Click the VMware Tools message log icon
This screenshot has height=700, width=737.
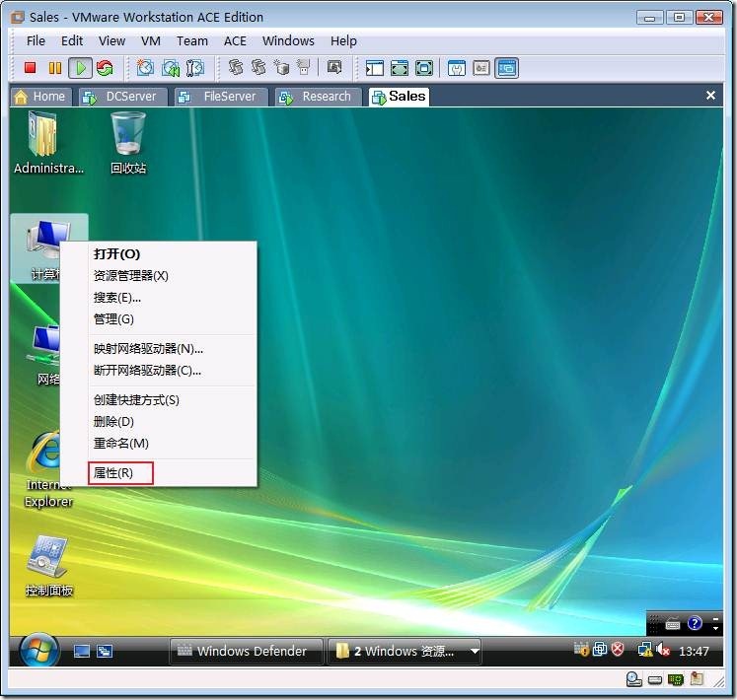coord(697,679)
